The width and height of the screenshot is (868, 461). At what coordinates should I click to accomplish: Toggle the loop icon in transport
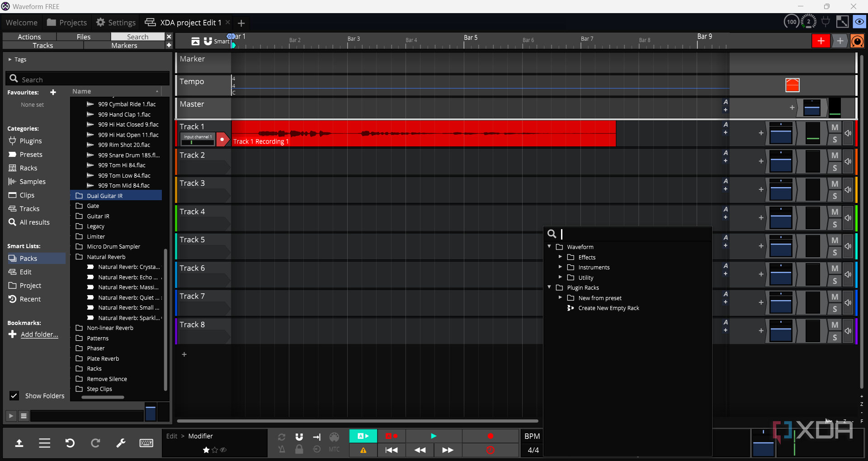(282, 437)
